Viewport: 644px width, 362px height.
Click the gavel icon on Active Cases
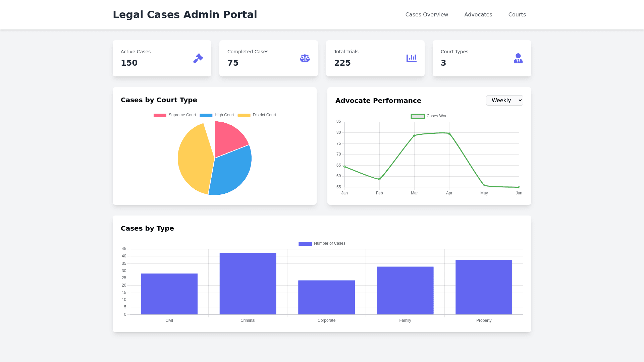(198, 58)
